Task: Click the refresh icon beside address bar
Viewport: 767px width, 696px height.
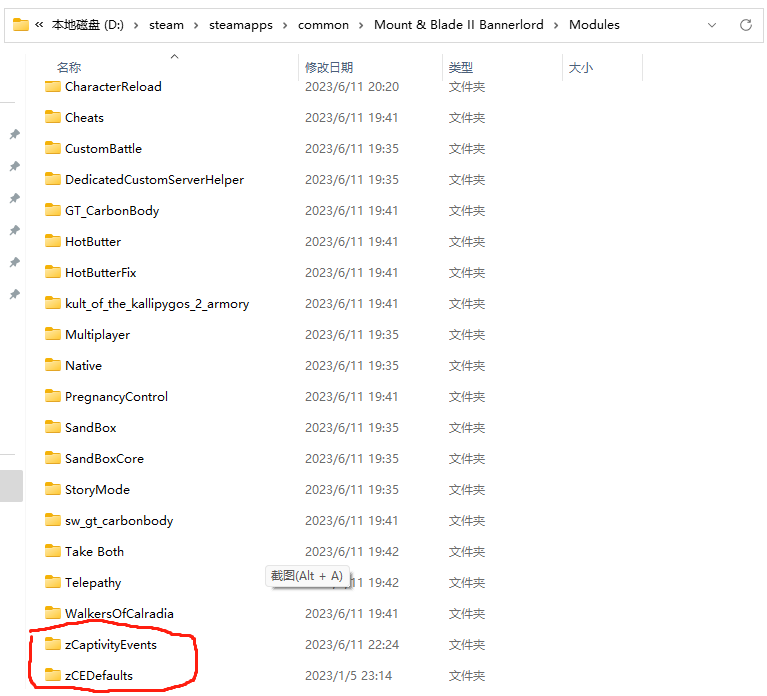Action: pos(745,25)
